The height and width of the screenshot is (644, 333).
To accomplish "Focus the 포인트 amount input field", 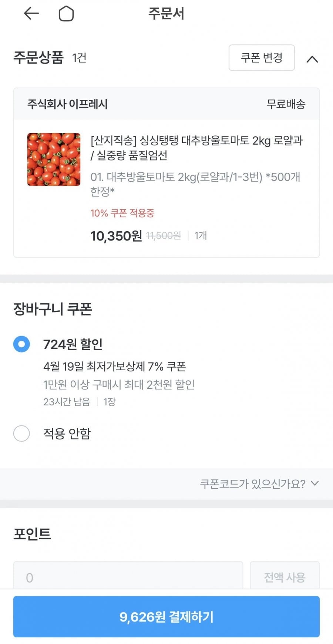I will coord(128,577).
